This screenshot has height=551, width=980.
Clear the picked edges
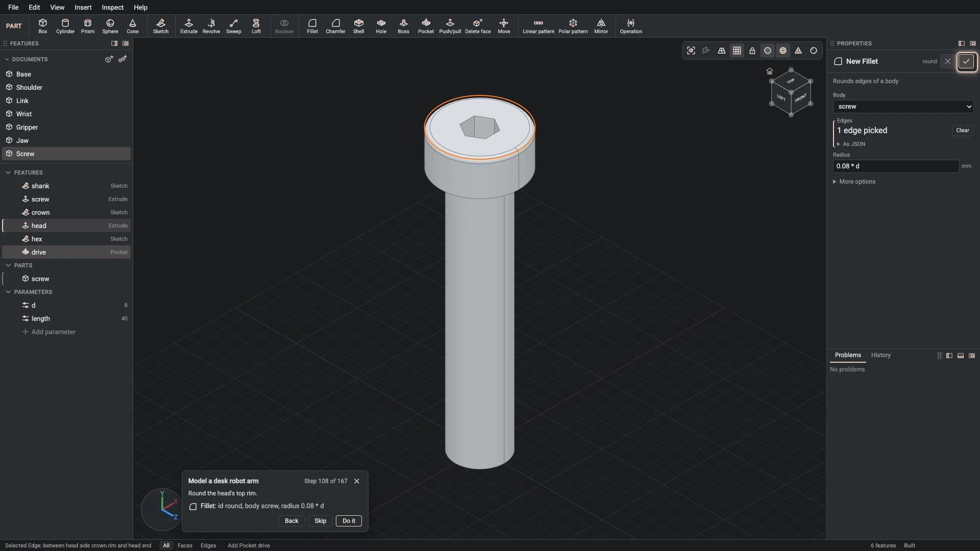point(963,131)
